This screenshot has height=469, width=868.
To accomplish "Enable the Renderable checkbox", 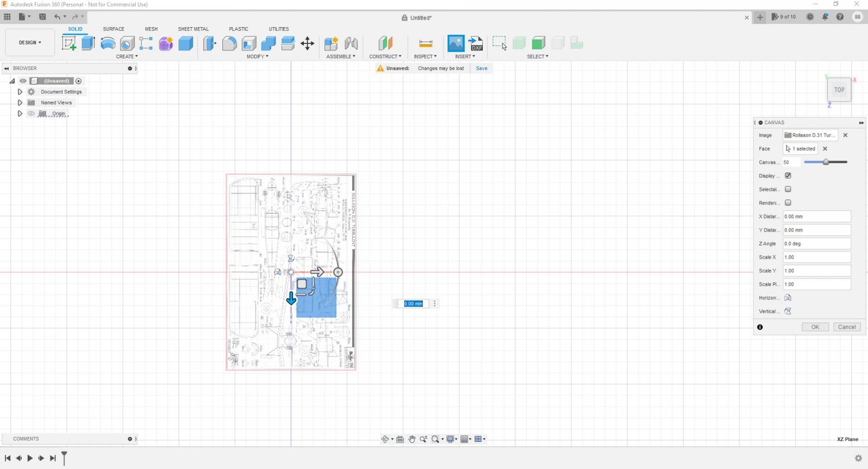I will click(788, 203).
